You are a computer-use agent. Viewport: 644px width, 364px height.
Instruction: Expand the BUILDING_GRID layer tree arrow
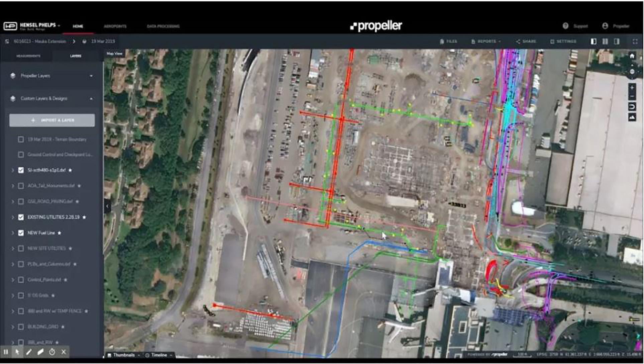tap(13, 327)
